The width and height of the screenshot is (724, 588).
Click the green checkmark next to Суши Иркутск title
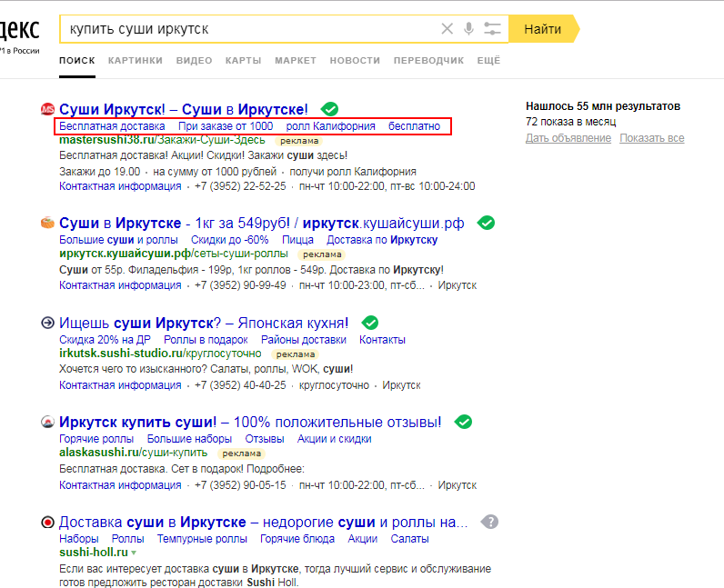click(x=329, y=109)
